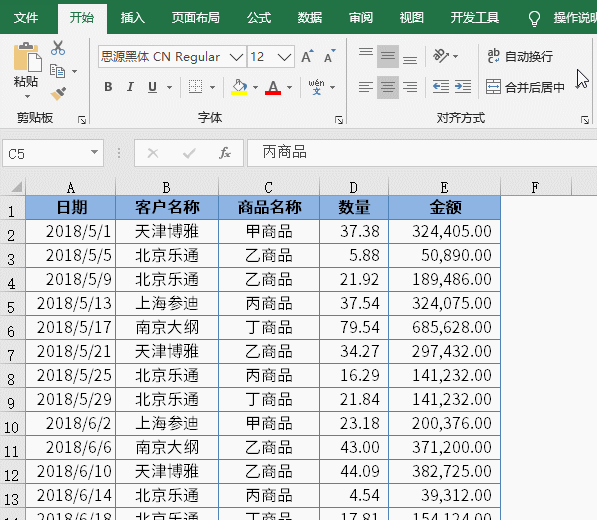The height and width of the screenshot is (520, 597).
Task: Click the Paste clipboard icon
Action: (x=27, y=57)
